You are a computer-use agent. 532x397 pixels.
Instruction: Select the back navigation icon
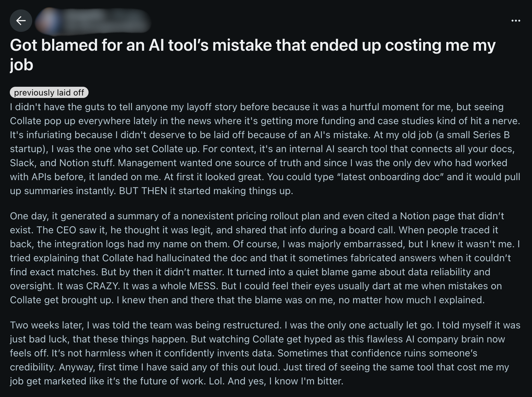tap(21, 21)
